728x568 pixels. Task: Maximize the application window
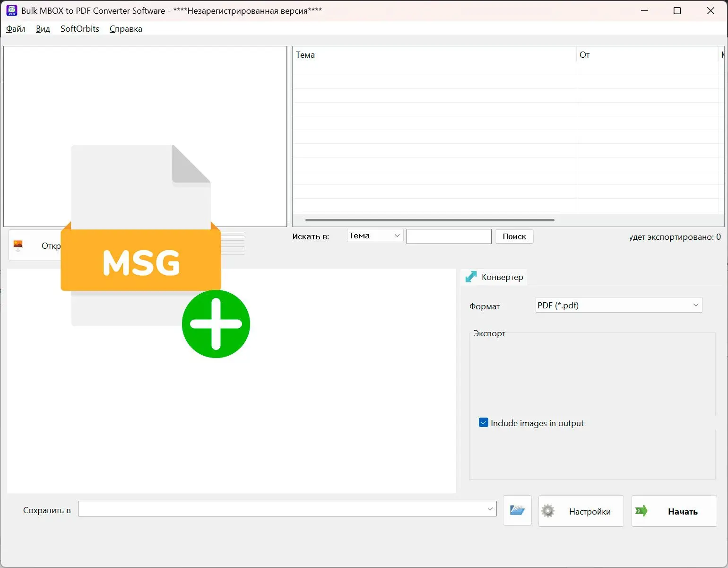pyautogui.click(x=677, y=10)
